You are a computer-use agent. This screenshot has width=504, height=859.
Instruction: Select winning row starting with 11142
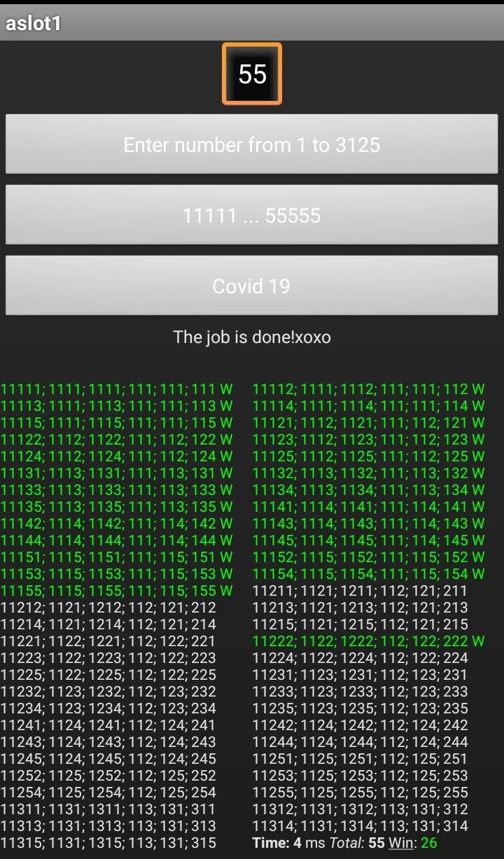pos(117,523)
